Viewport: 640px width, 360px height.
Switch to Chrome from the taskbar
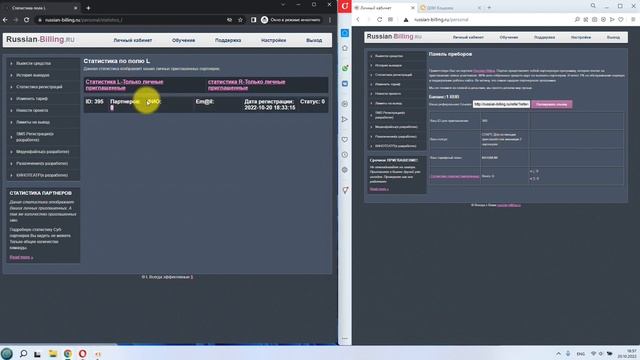(x=68, y=353)
